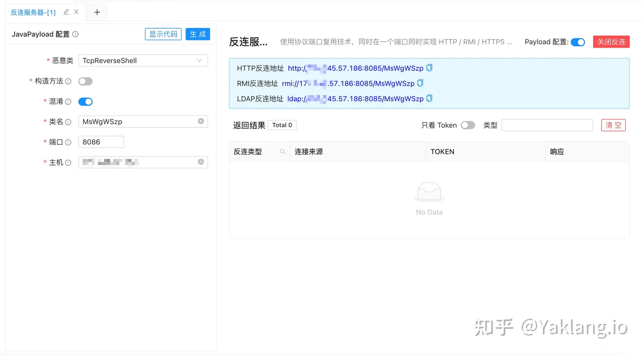644x356 pixels.
Task: Click the Total 0 badge
Action: [x=282, y=125]
